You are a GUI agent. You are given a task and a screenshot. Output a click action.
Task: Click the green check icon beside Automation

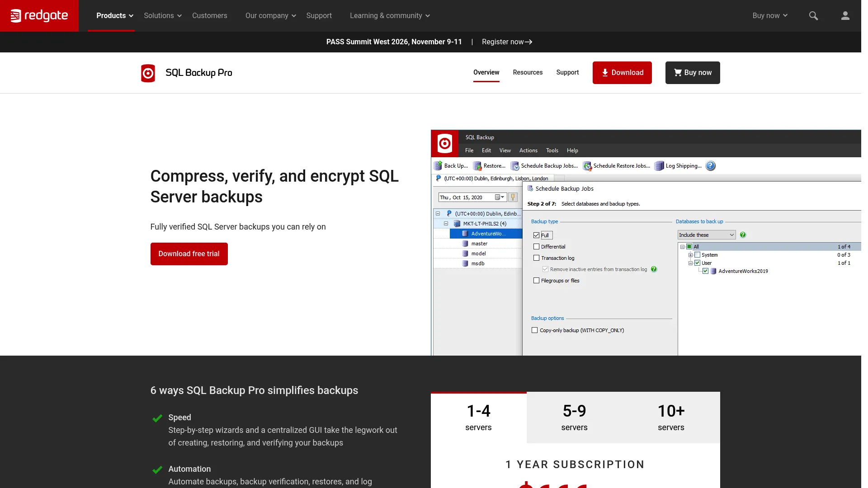click(x=157, y=470)
